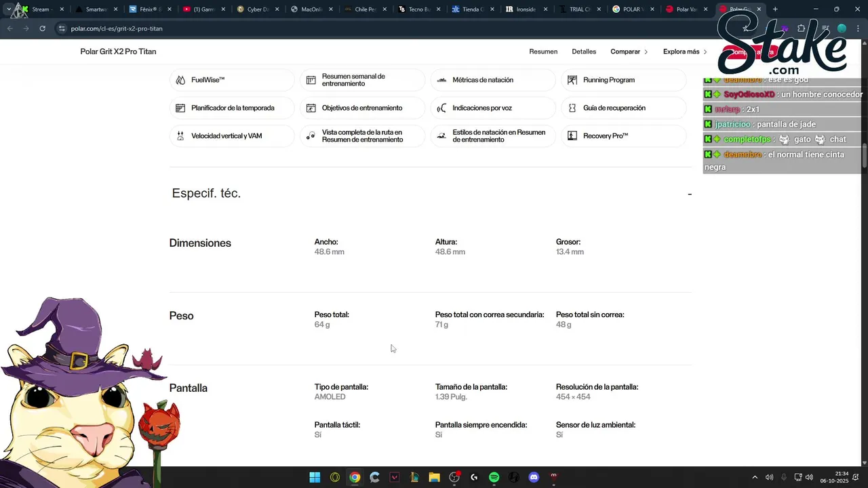Viewport: 868px width, 488px height.
Task: Switch to the TRIAL CH browser tab
Action: (x=580, y=9)
